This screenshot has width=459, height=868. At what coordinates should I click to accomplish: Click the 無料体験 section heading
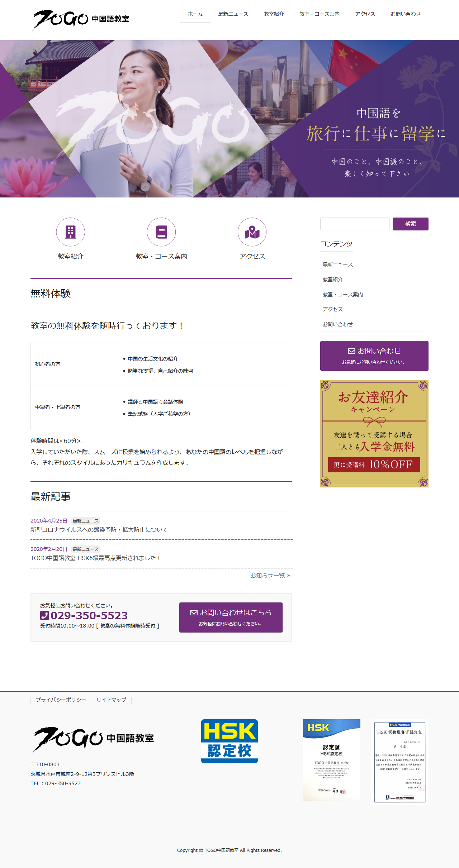click(51, 294)
